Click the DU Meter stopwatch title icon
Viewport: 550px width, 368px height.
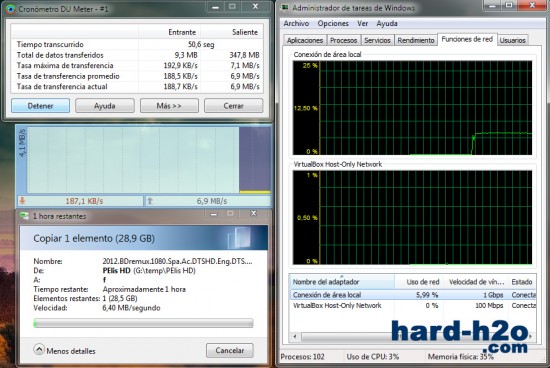tap(11, 9)
